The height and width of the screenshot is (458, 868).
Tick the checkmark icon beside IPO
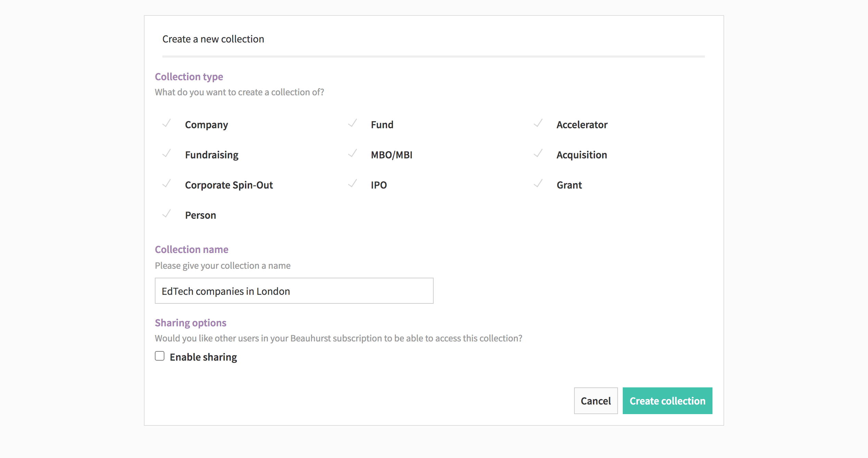click(x=352, y=184)
